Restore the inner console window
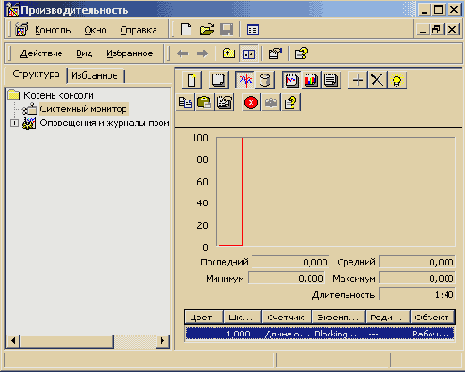Viewport: 465px width, 372px height. pos(436,30)
